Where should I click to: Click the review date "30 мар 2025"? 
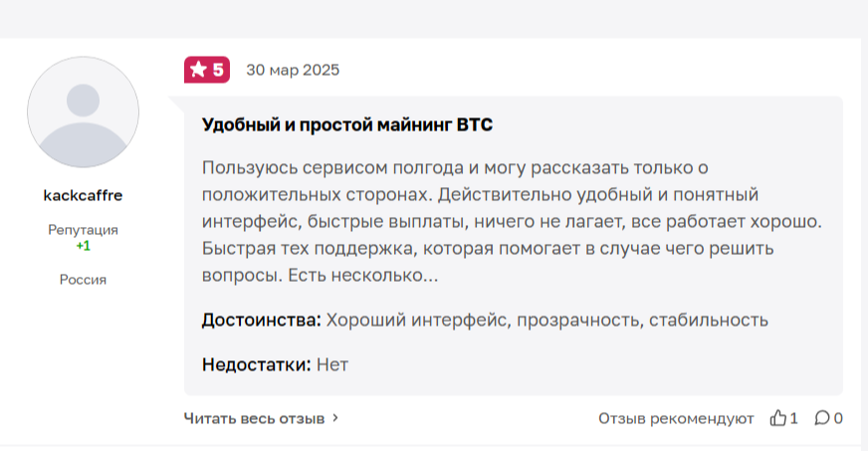(x=293, y=70)
